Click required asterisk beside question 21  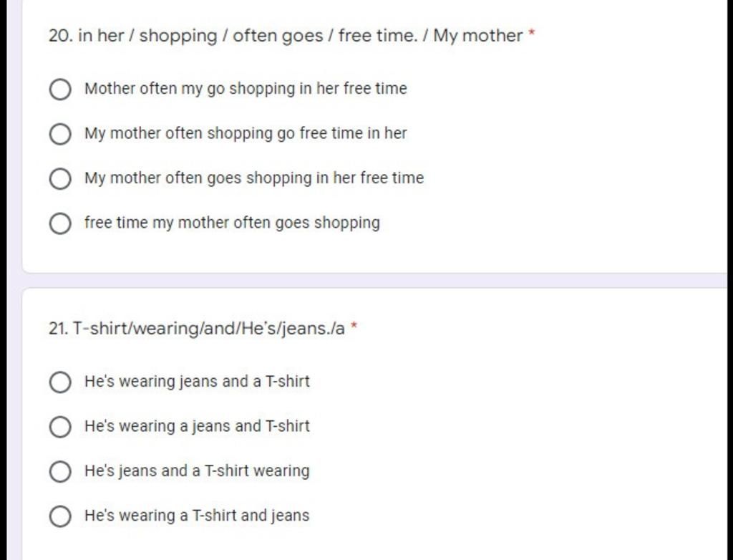[x=354, y=324]
